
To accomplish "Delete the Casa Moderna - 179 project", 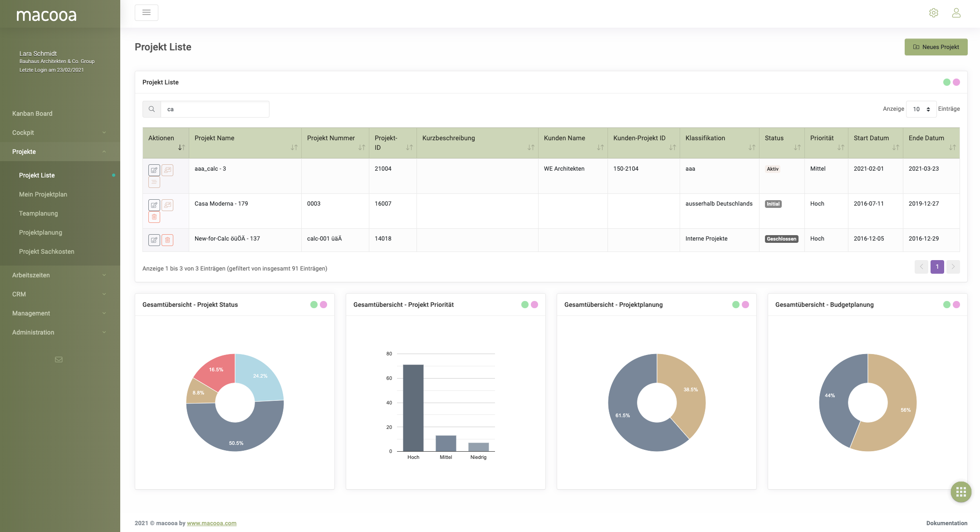I will pyautogui.click(x=154, y=217).
